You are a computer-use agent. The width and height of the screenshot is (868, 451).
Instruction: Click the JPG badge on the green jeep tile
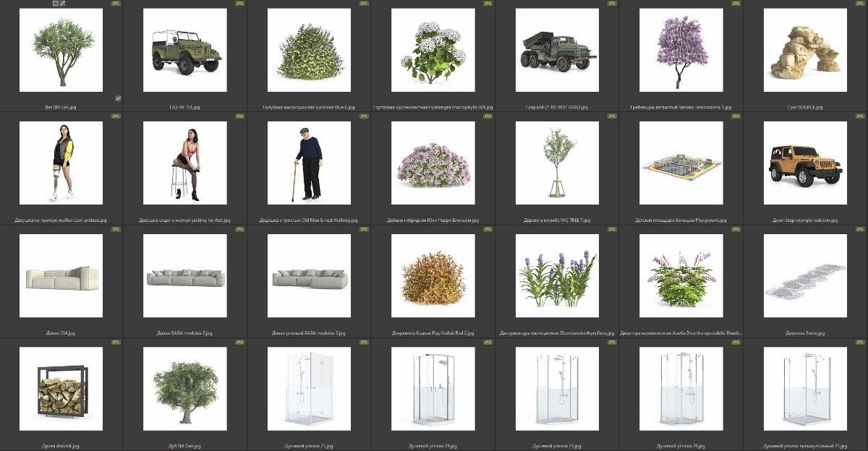(239, 4)
